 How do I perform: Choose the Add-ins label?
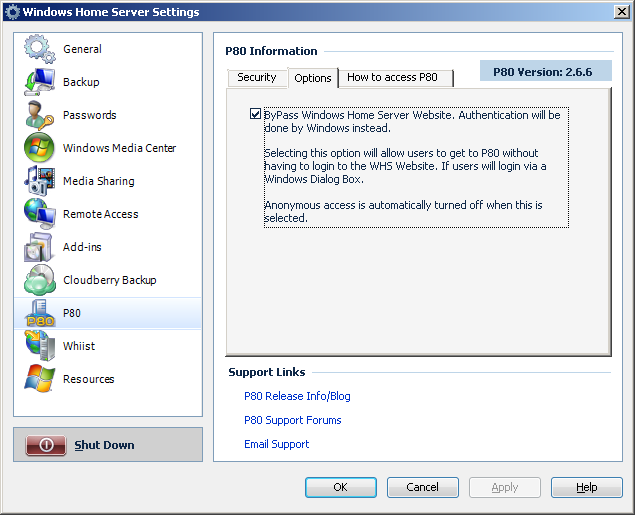click(x=82, y=247)
